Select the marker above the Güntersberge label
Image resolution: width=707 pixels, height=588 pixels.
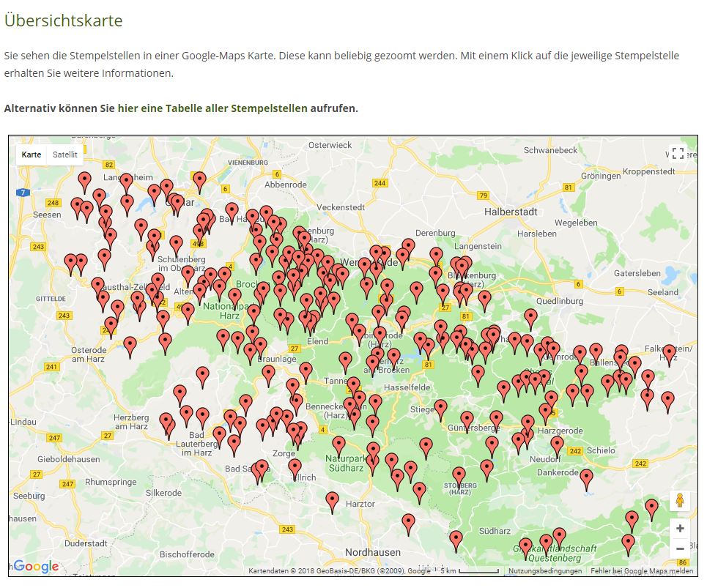pos(467,421)
